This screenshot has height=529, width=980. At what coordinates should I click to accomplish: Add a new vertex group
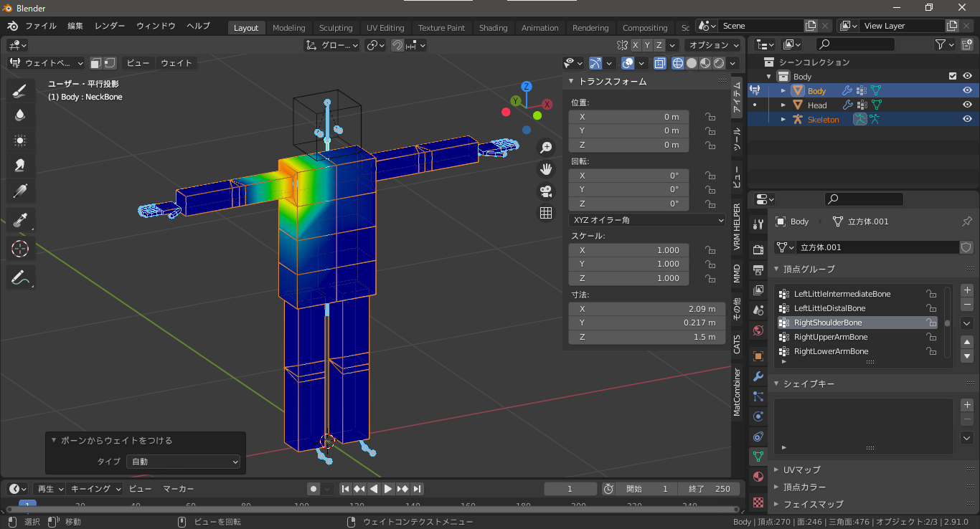[x=967, y=290]
